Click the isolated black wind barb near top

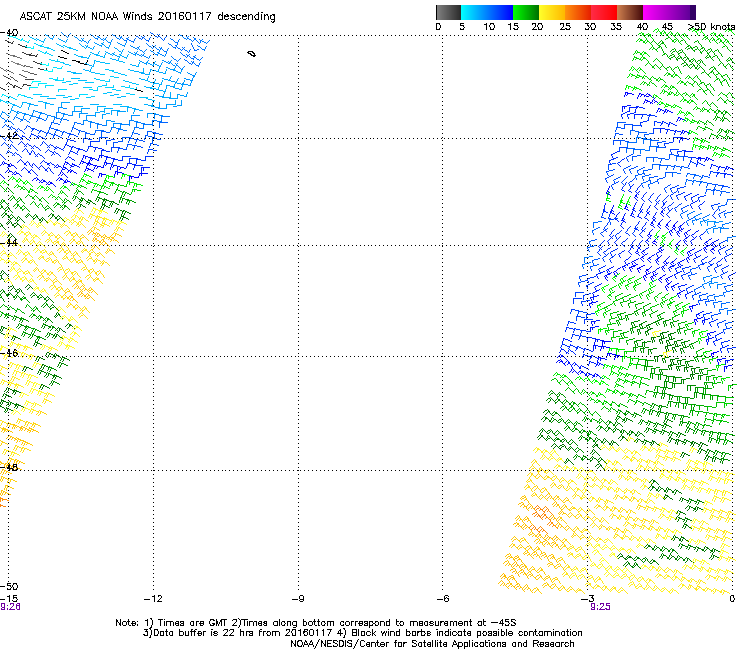(x=252, y=54)
